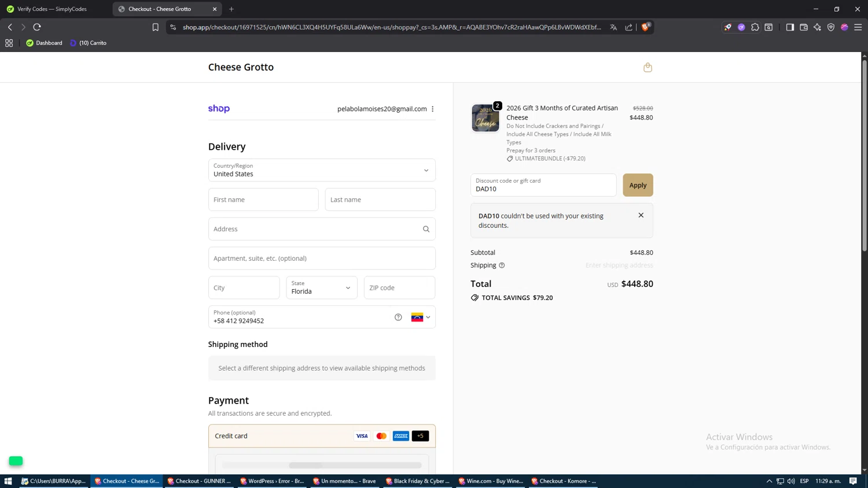Show phone number help tooltip

[x=398, y=317]
